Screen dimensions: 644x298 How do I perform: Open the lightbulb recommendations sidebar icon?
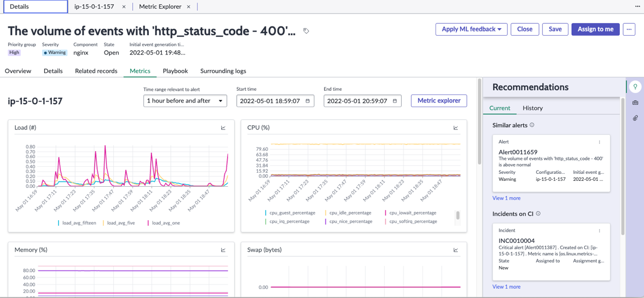pyautogui.click(x=635, y=87)
